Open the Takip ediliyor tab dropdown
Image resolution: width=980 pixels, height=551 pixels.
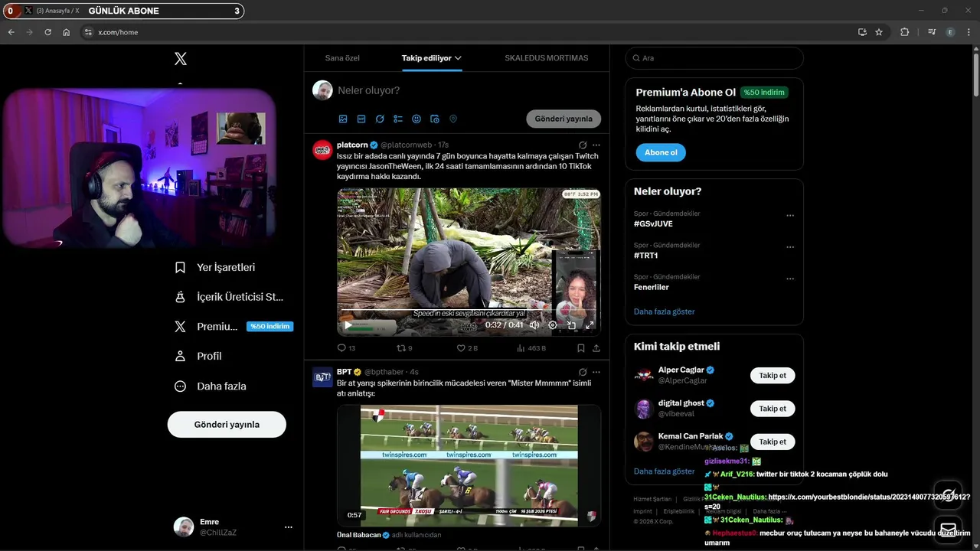pyautogui.click(x=432, y=58)
